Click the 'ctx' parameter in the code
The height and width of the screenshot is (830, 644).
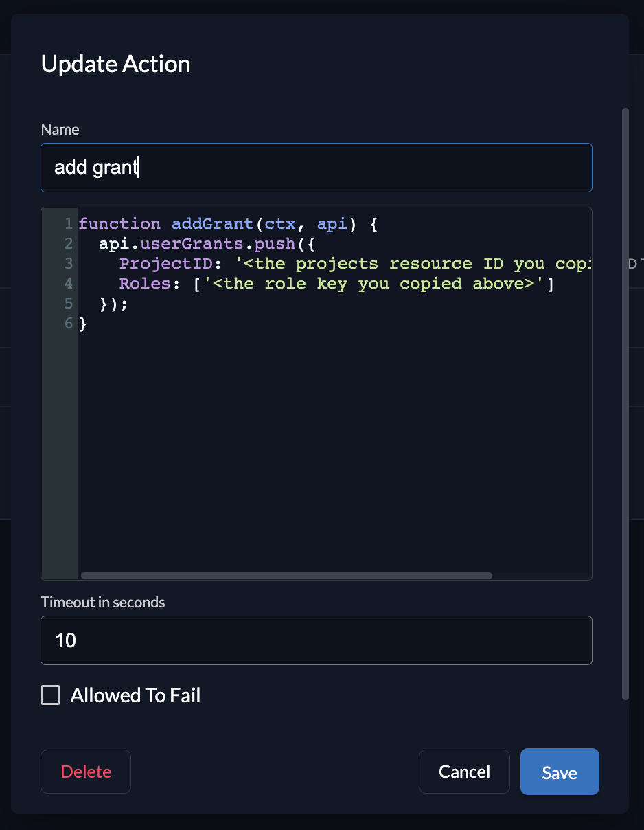point(281,224)
